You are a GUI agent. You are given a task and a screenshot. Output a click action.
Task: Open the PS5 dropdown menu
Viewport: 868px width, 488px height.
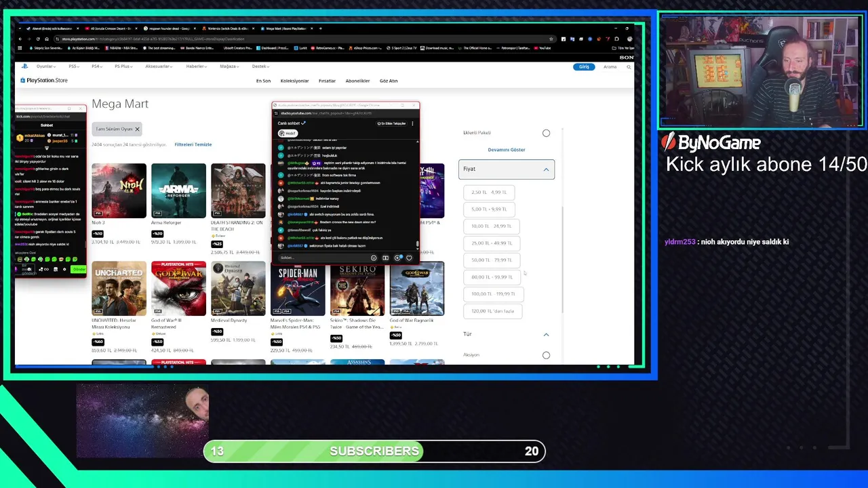[74, 66]
